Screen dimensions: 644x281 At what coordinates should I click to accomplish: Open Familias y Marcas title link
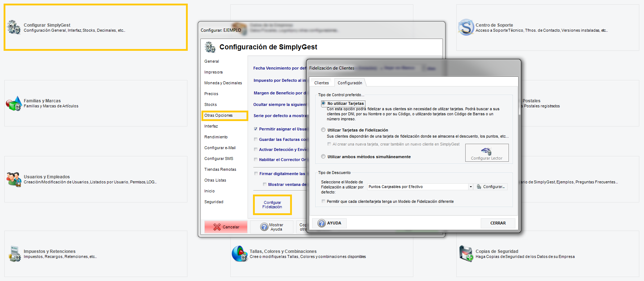pyautogui.click(x=42, y=101)
